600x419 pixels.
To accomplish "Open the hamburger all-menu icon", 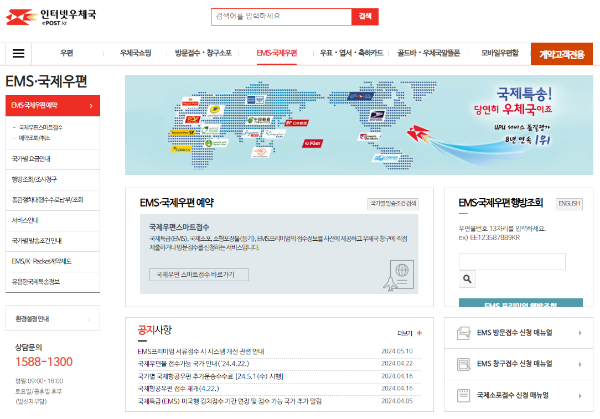I will [18, 53].
